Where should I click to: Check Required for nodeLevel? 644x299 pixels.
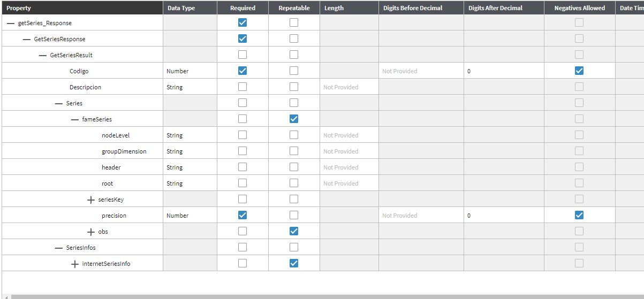243,135
